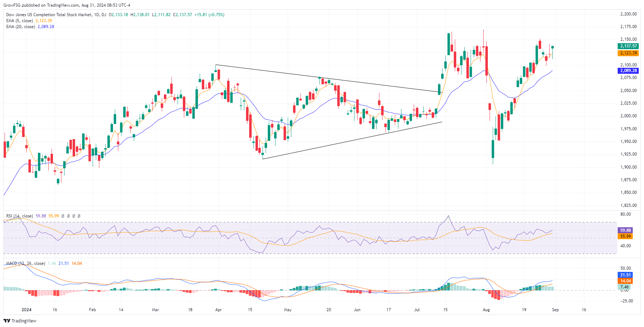Click the blue 2,089.28 EMA price tag
The width and height of the screenshot is (644, 327).
[x=628, y=71]
